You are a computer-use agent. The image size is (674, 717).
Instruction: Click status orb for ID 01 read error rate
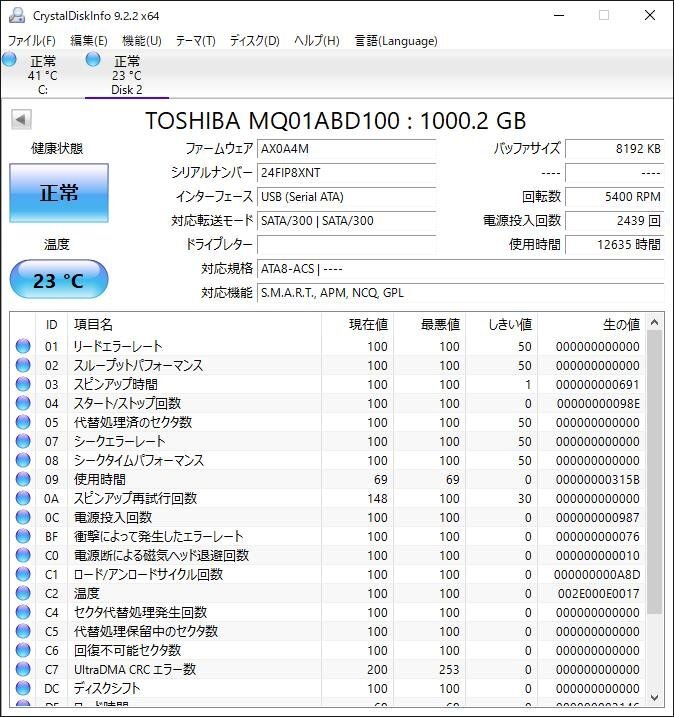point(23,346)
